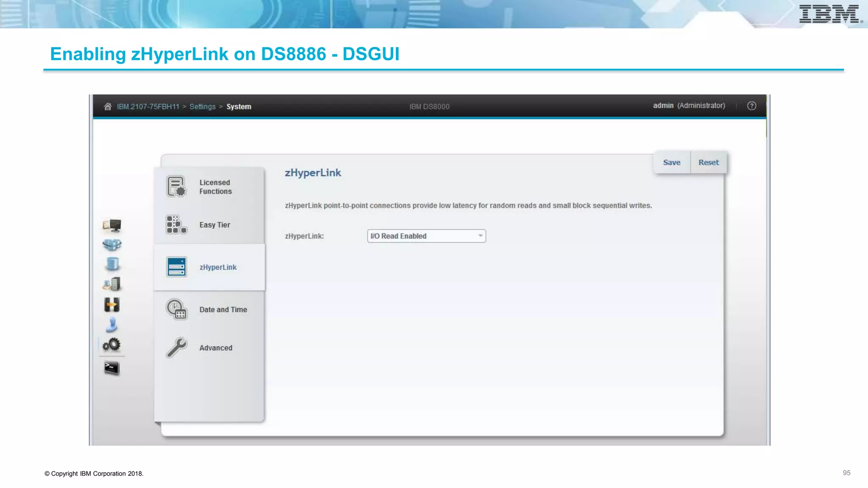
Task: Open the Access user icon in sidebar
Action: pos(112,324)
